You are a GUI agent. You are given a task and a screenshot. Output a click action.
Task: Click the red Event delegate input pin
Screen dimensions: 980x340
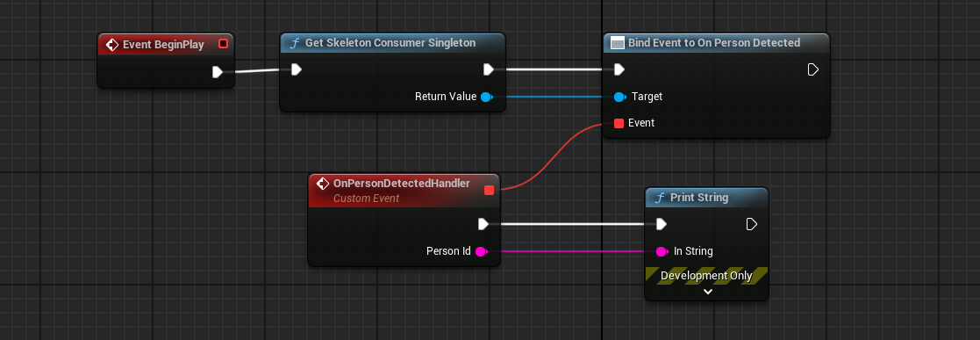619,123
